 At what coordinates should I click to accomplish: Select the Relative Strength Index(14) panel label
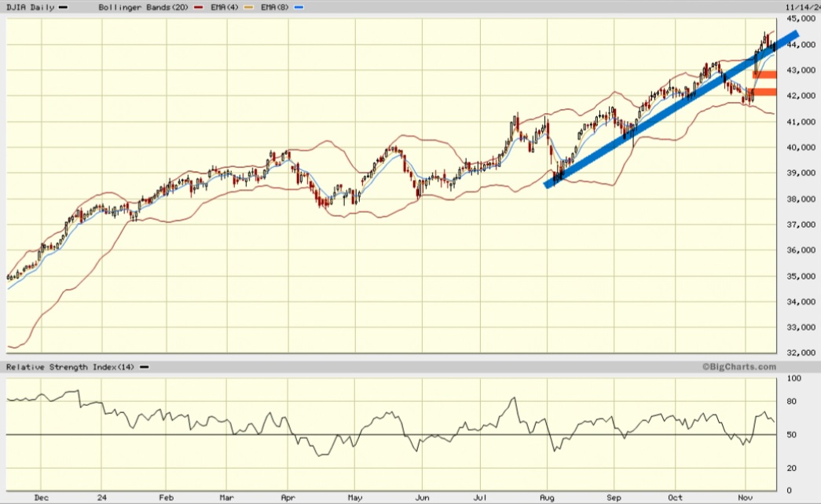coord(69,367)
